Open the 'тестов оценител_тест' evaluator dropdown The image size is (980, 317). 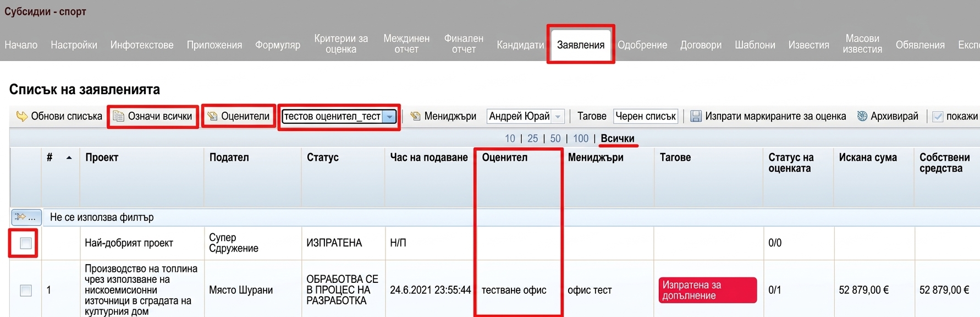click(x=389, y=116)
